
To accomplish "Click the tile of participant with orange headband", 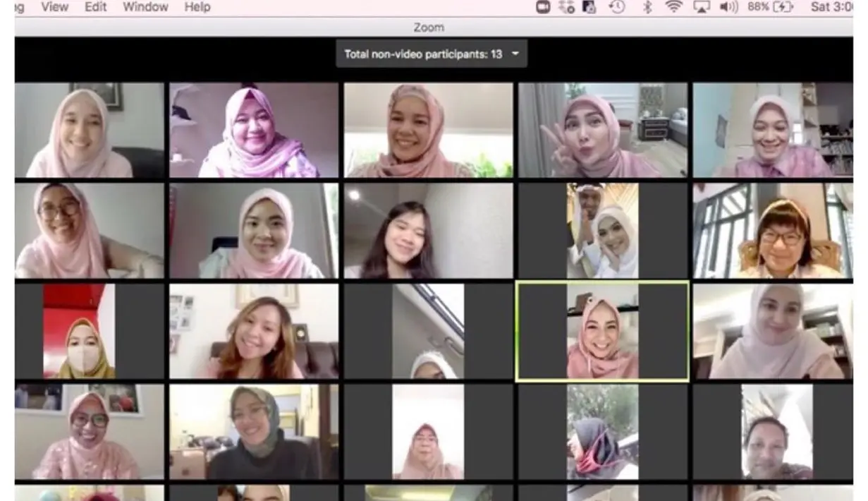I will [x=772, y=231].
